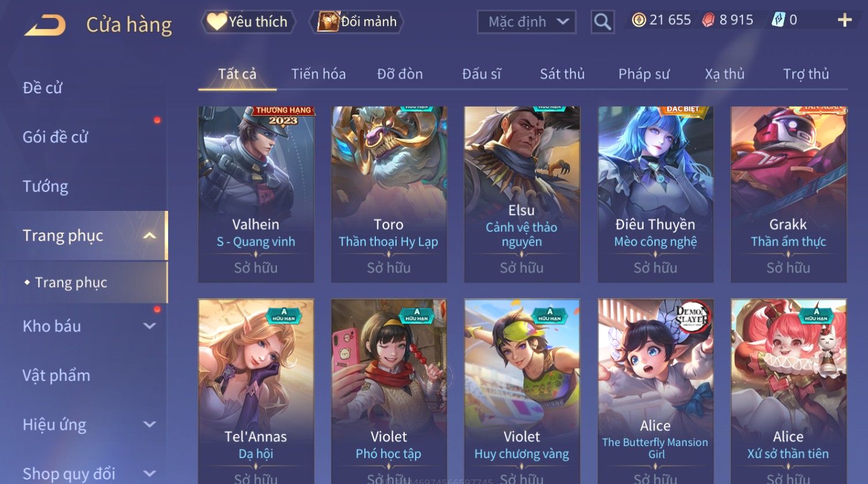Go to Gói đề cử menu
The height and width of the screenshot is (484, 868).
pos(55,137)
